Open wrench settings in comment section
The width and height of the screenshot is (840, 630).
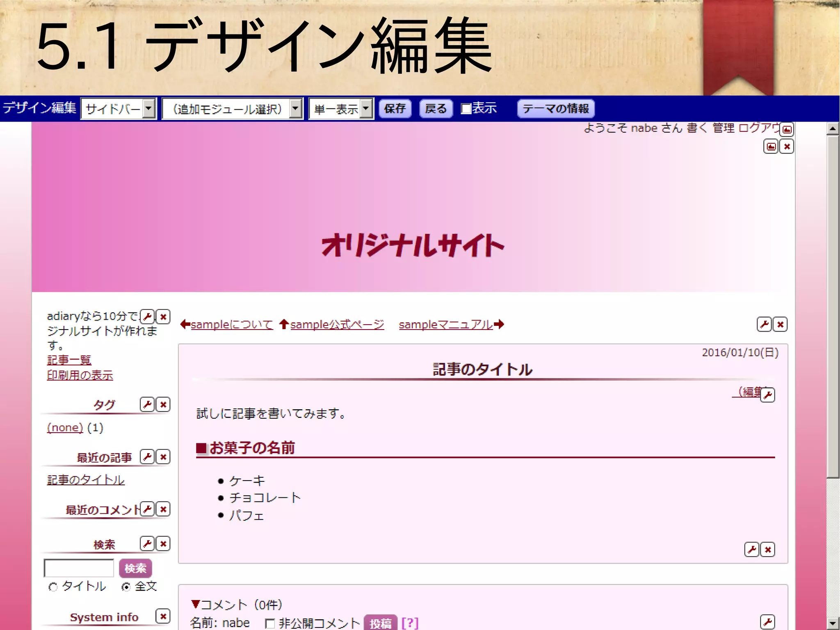[767, 622]
